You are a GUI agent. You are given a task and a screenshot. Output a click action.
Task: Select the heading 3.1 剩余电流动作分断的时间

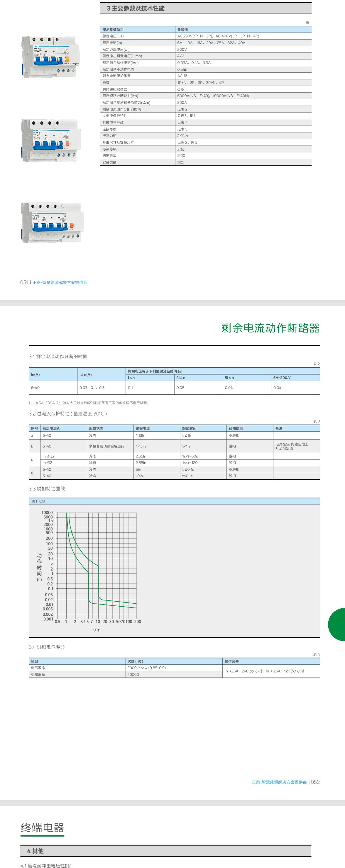[58, 356]
